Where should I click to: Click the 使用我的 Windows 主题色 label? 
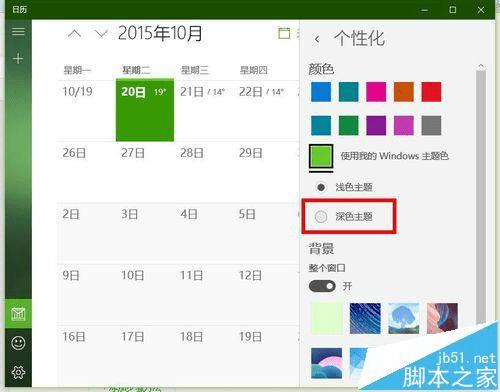394,156
